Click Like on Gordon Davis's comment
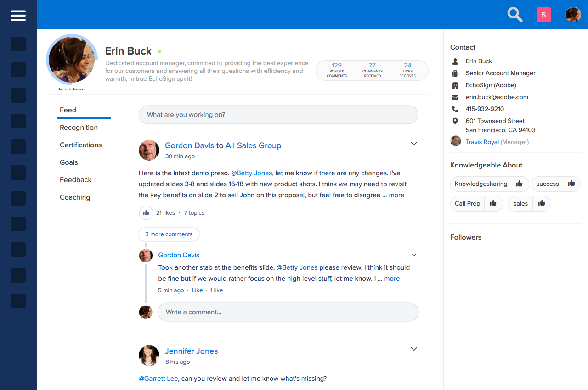 point(197,290)
